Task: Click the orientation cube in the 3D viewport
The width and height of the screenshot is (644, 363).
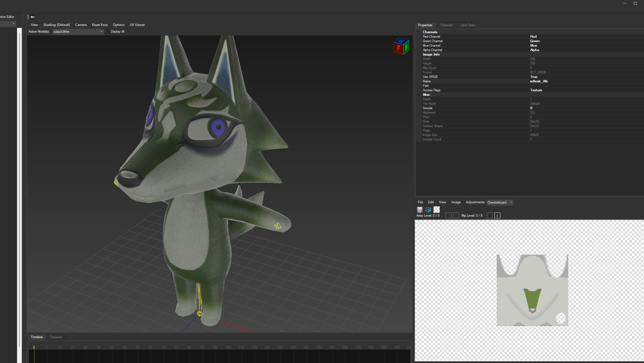Action: tap(401, 46)
